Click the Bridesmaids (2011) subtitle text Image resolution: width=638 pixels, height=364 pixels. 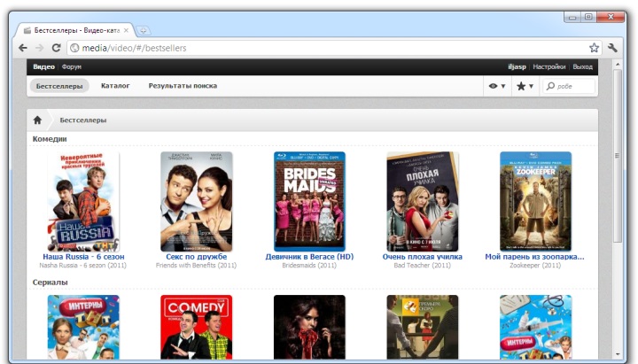[x=309, y=265]
